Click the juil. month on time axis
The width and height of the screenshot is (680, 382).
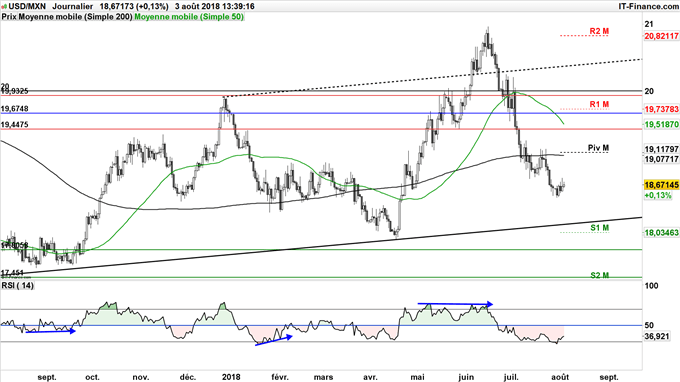pos(512,377)
